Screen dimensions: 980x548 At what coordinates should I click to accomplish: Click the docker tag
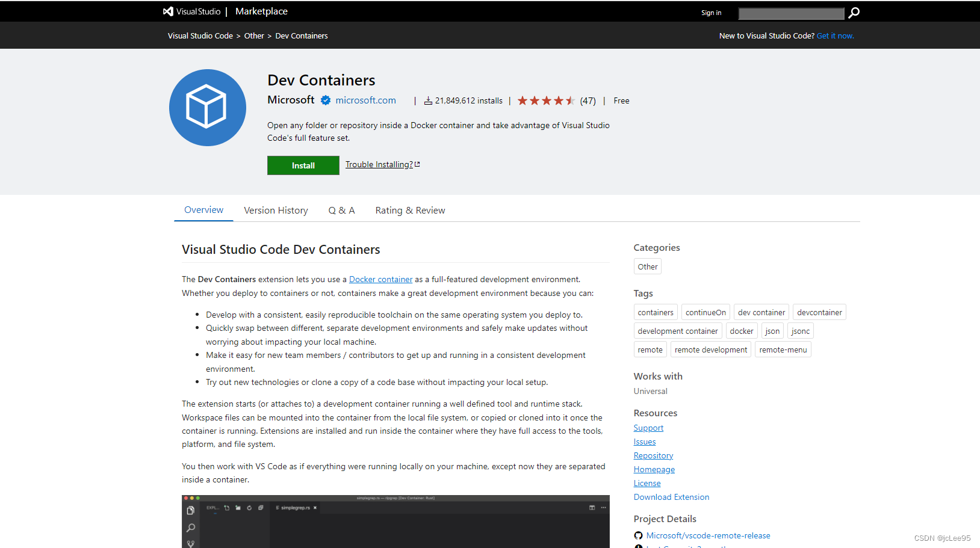[742, 331]
